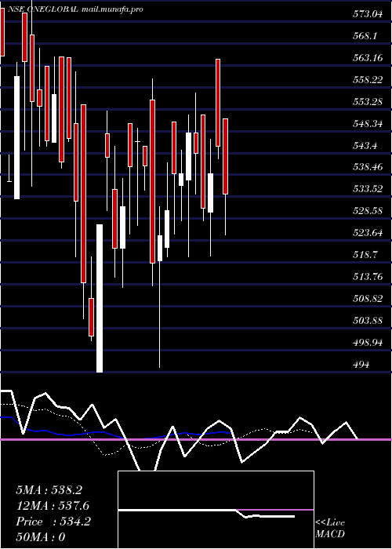This screenshot has height=549, width=392.
Task: Click the last red candlestick on the chart
Action: (226, 157)
